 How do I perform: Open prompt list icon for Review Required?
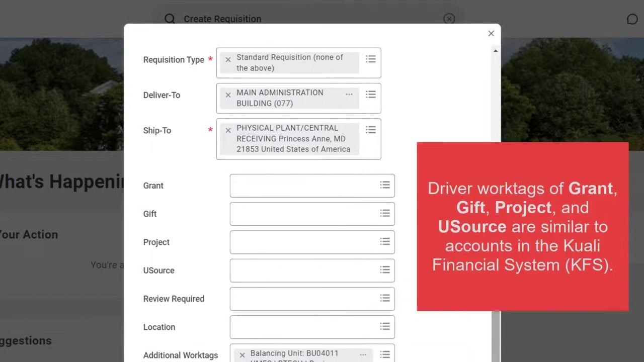[x=385, y=298]
